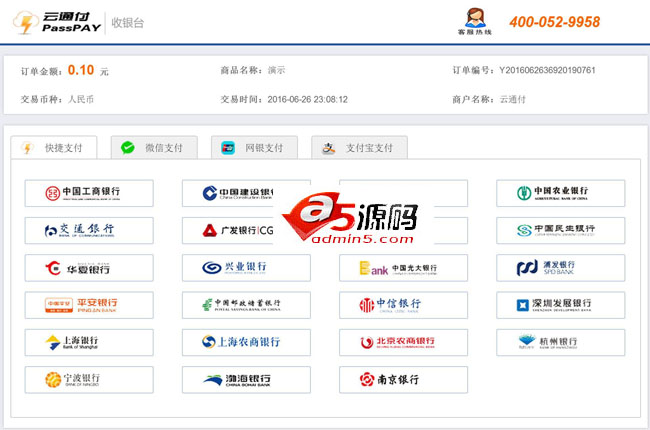
Task: Open the 网银支付 online banking tab
Action: click(x=254, y=148)
